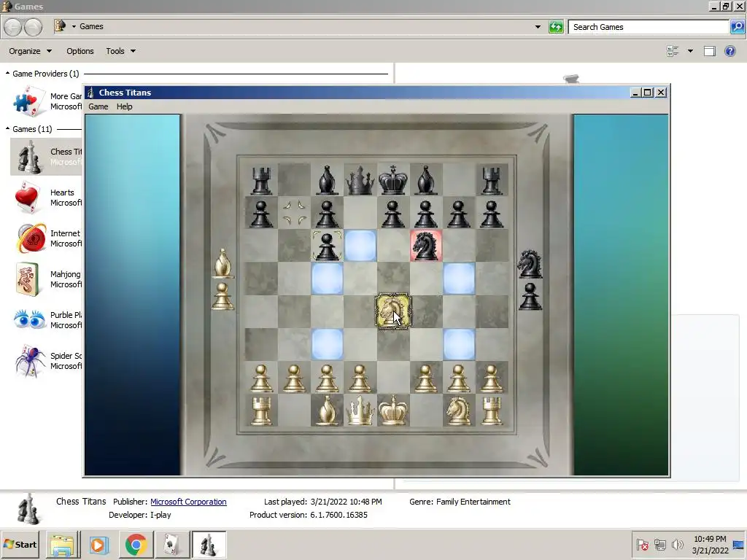Click the black bishop left of the queen

(x=327, y=180)
